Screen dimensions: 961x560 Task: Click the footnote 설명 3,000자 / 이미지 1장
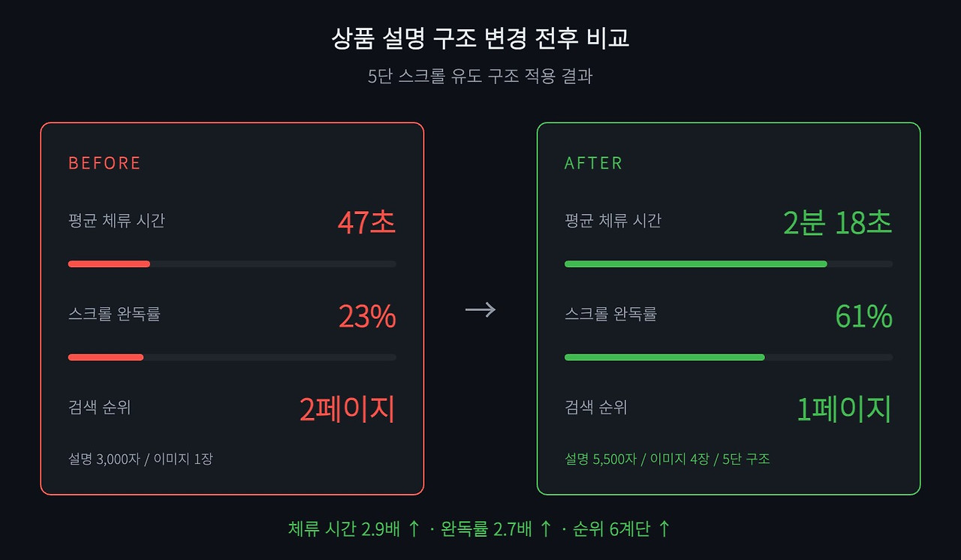coord(140,458)
